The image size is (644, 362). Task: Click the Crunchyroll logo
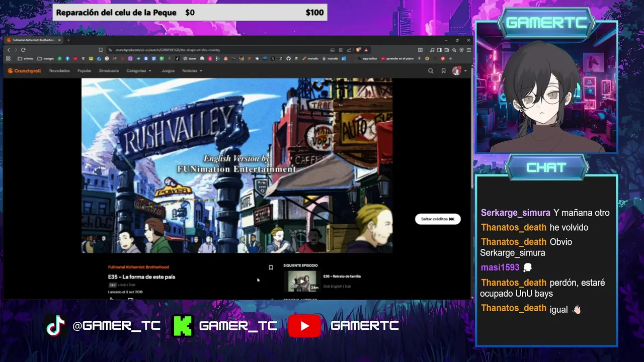[x=24, y=71]
